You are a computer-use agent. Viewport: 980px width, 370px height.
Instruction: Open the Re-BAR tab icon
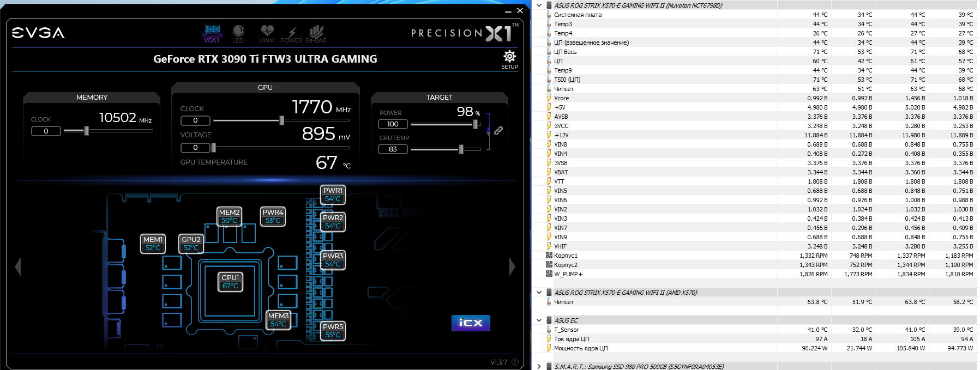[316, 34]
